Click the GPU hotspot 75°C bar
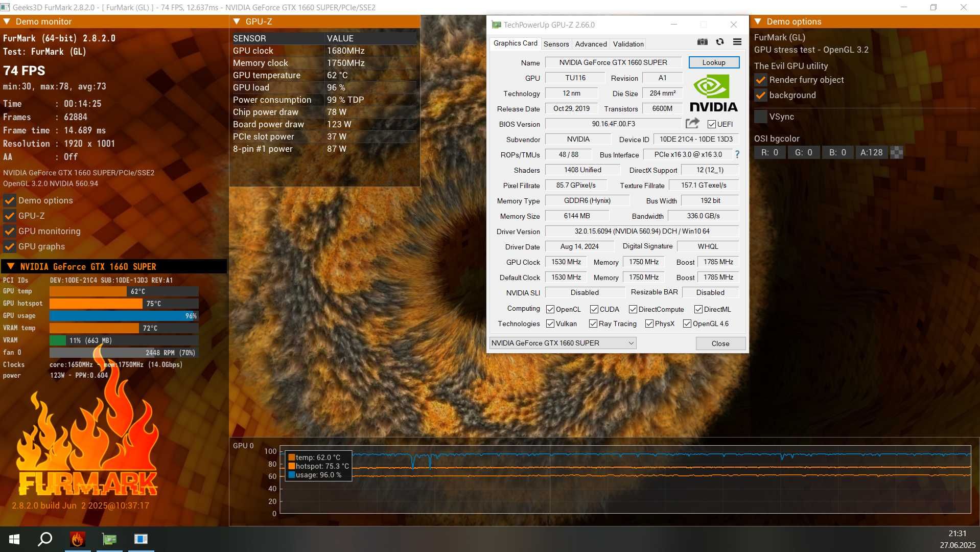Viewport: 980px width, 552px height. point(124,304)
